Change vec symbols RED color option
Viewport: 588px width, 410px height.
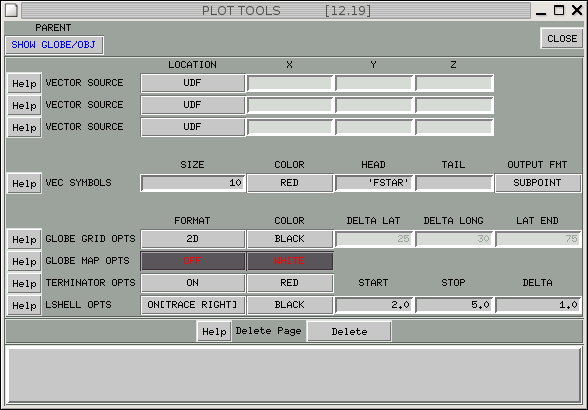[290, 183]
